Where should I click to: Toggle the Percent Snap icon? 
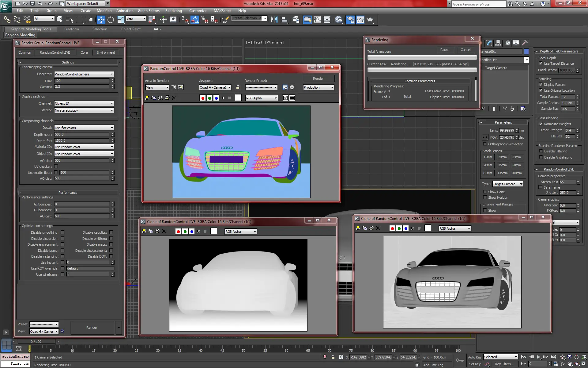coord(204,20)
